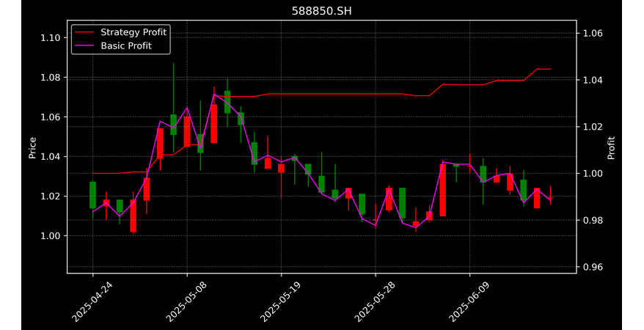
Task: Click the 0.96 profit tick label
Action: pyautogui.click(x=593, y=267)
